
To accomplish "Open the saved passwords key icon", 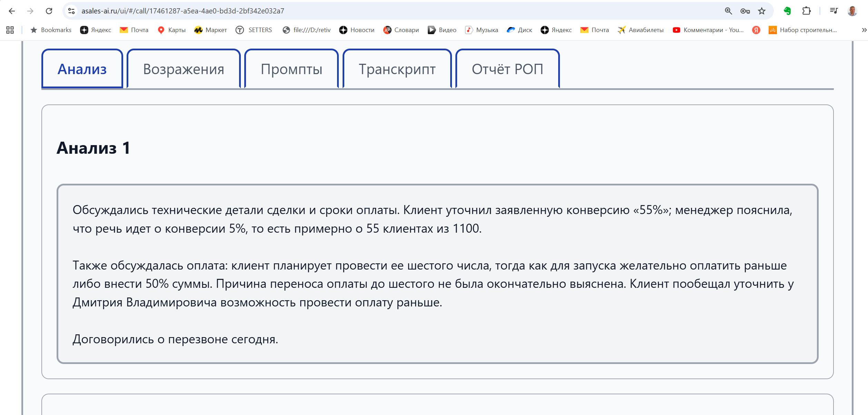I will (x=745, y=11).
